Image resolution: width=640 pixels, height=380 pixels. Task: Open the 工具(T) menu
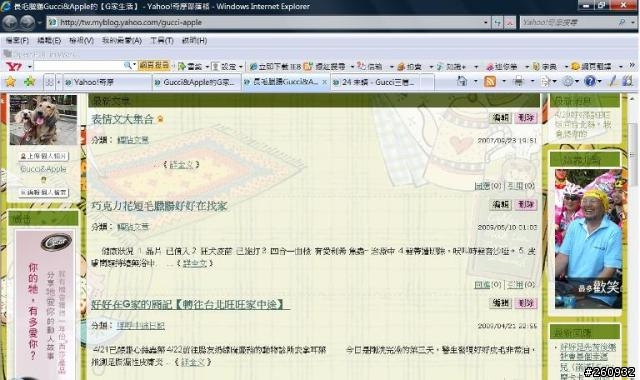click(x=162, y=40)
